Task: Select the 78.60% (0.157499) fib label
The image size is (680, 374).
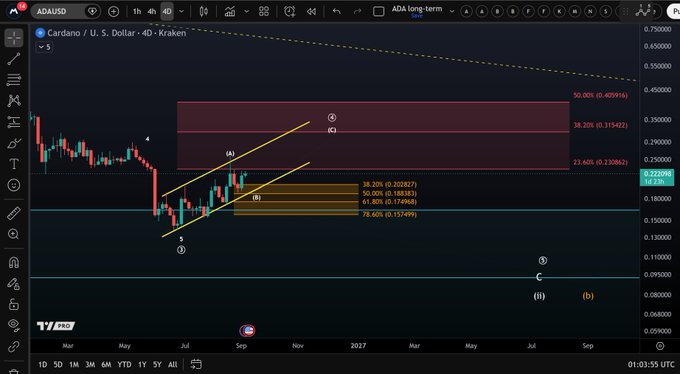Action: pyautogui.click(x=389, y=214)
